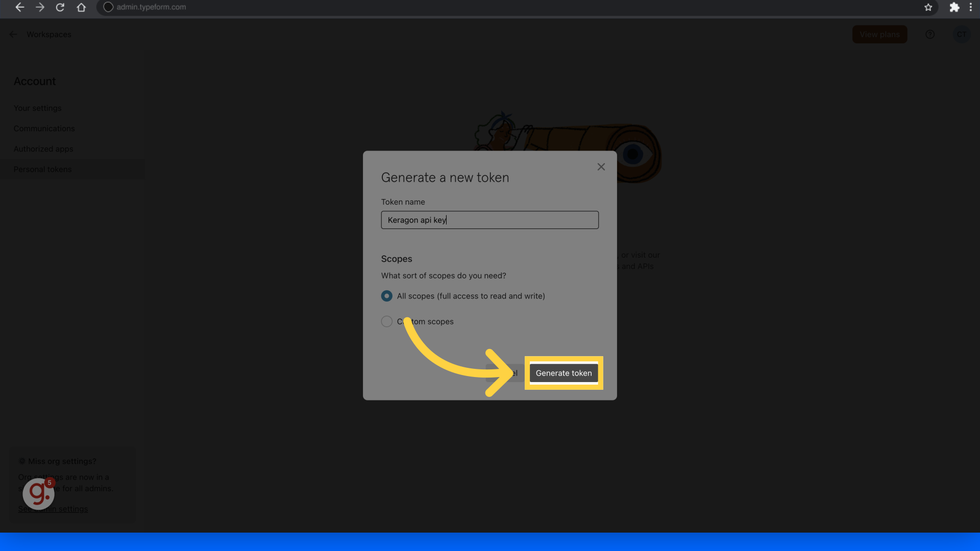Open browser home page icon
The width and height of the screenshot is (980, 551).
click(81, 7)
